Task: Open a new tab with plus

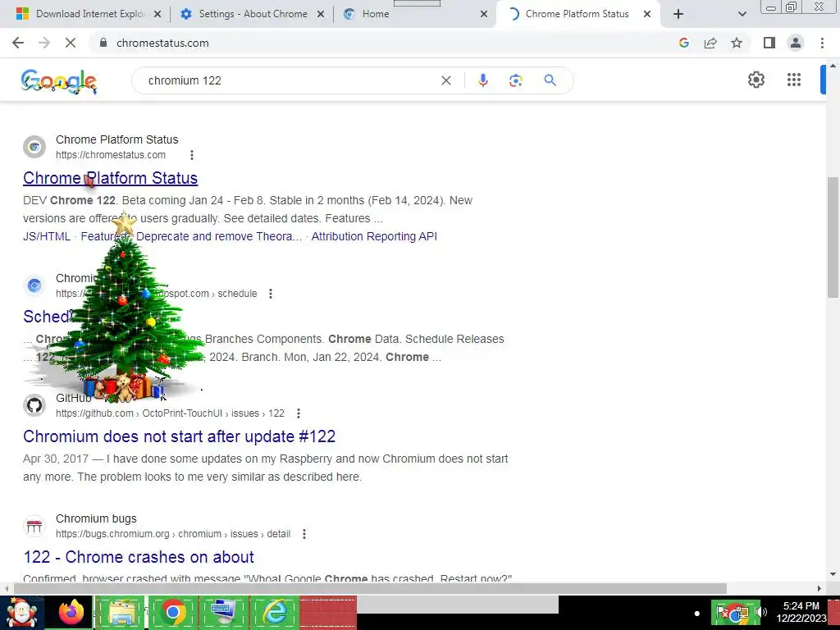Action: pyautogui.click(x=678, y=14)
